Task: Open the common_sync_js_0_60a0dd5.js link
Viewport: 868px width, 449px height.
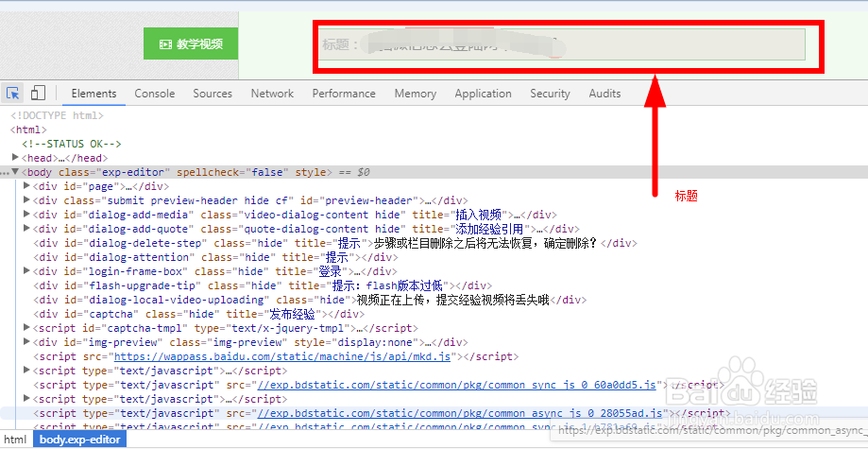Action: (x=457, y=385)
